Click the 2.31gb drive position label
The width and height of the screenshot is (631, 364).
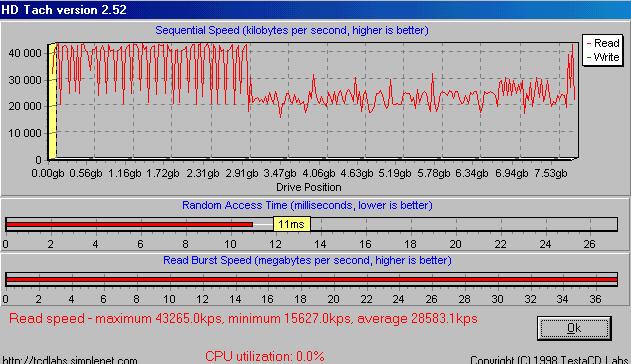202,173
